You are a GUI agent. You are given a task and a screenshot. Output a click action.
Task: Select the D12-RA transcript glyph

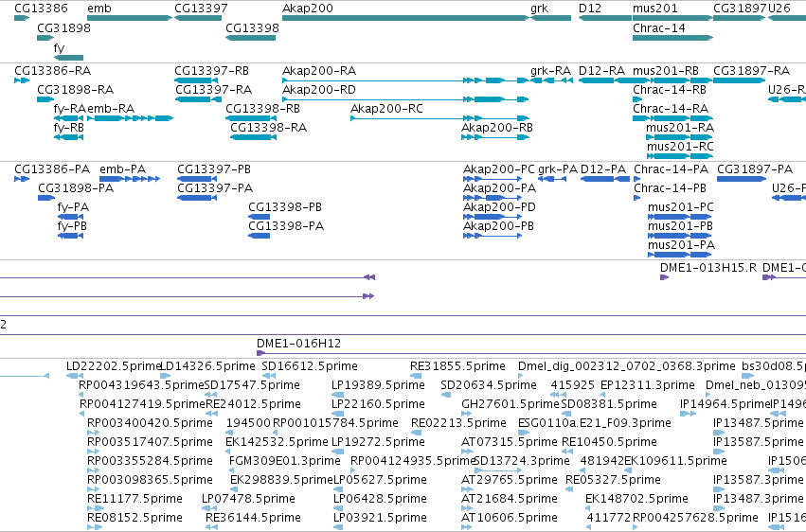tap(605, 80)
